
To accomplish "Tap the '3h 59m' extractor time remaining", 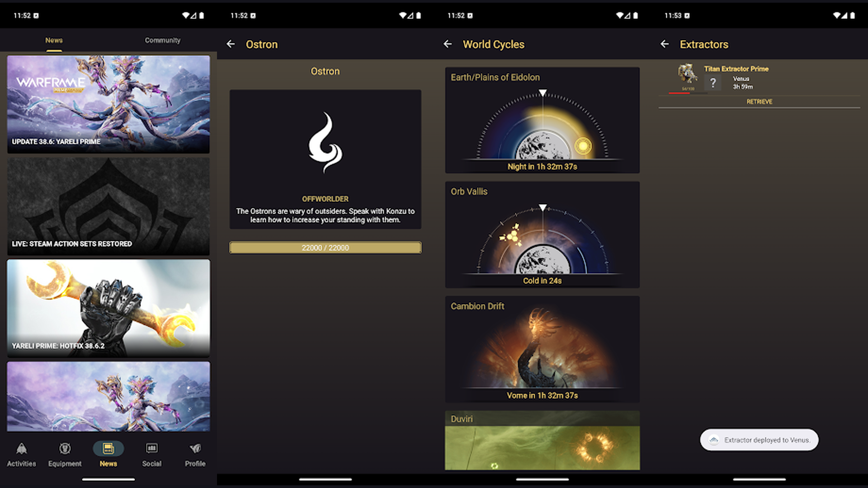I will tap(743, 87).
